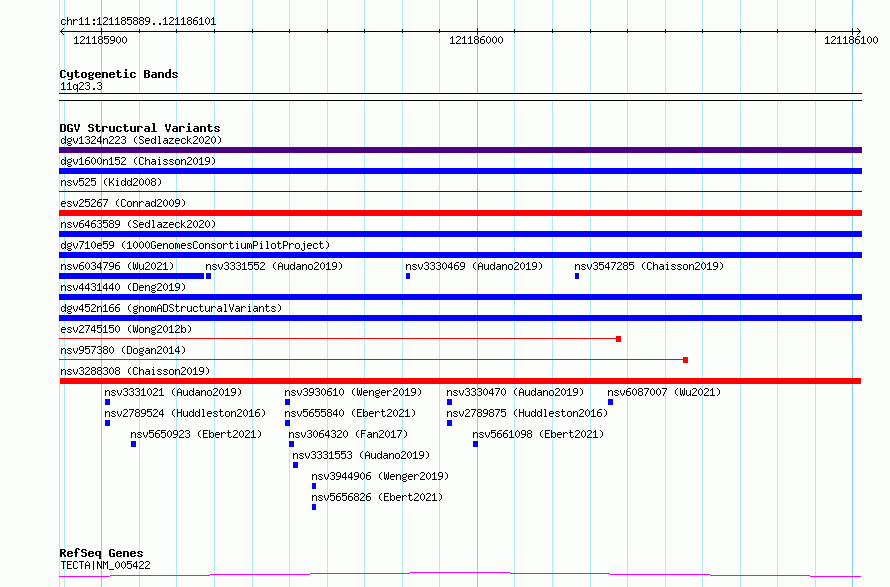
Task: Click the nsv6087007 (Wu2021) label
Action: click(x=664, y=392)
